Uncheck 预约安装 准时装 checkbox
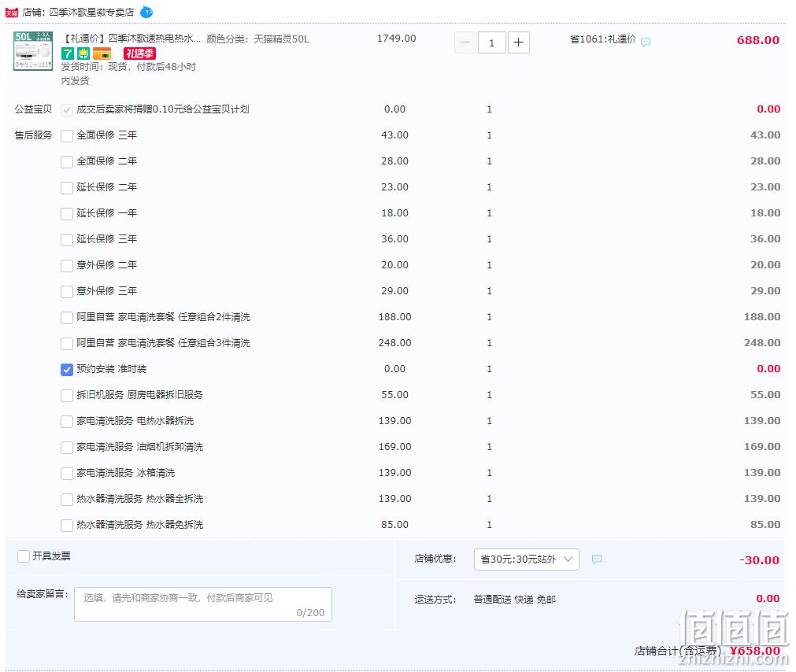The image size is (796, 672). pyautogui.click(x=66, y=370)
